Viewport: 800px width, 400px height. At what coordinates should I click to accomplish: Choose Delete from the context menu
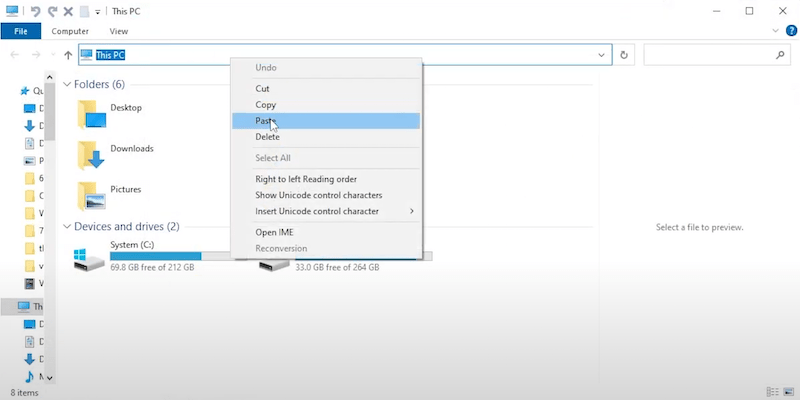tap(326, 137)
